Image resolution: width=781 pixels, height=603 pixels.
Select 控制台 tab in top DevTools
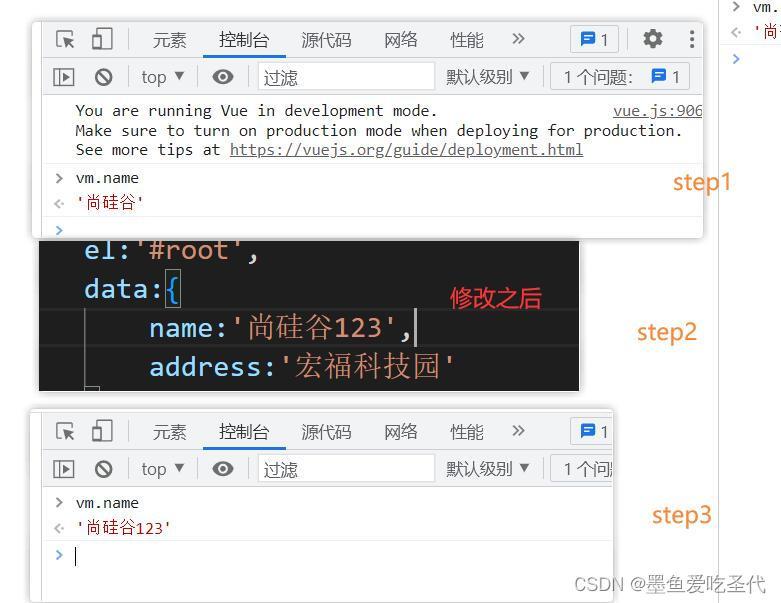(x=244, y=40)
